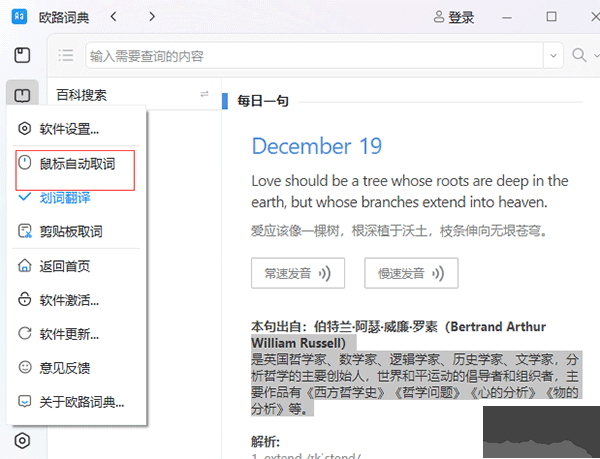Open 关于欧路词典... entry
This screenshot has width=600, height=459.
coord(77,402)
